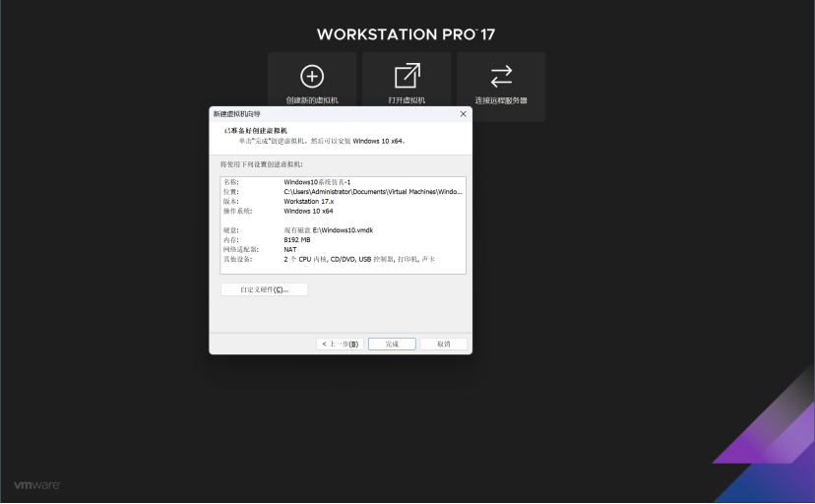
Task: Click the 打开虚拟机 label text
Action: pos(407,100)
